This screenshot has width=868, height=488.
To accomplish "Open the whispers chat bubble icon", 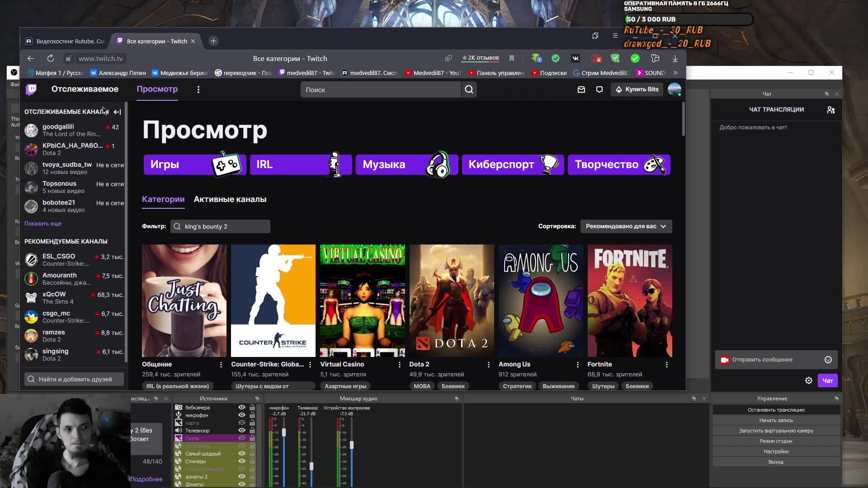I will (x=599, y=89).
